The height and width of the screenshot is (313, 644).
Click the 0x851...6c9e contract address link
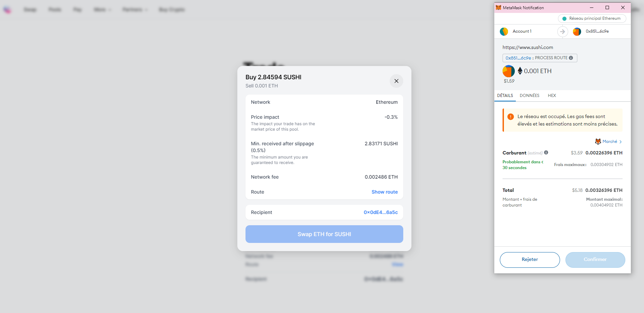tap(518, 58)
